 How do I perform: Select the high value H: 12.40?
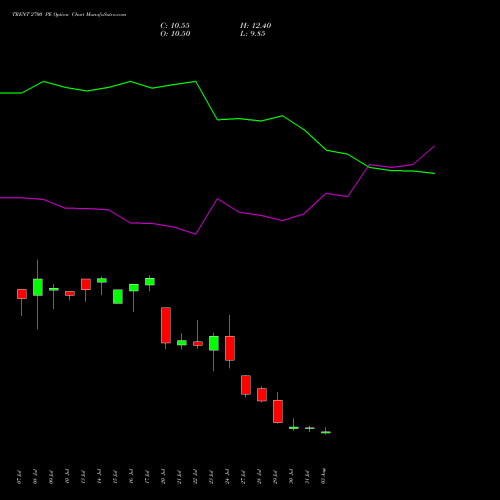pyautogui.click(x=255, y=26)
